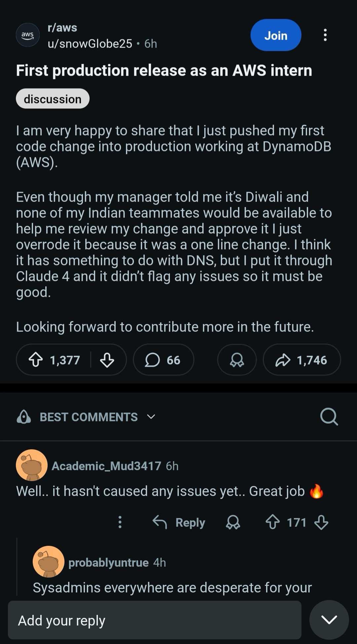Reply to Academic_Mud3417's comment
The width and height of the screenshot is (357, 644).
179,522
